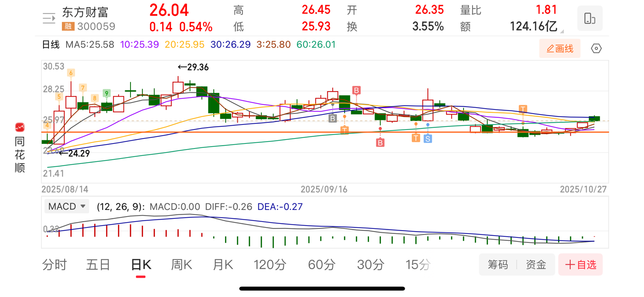The image size is (644, 297).
Task: Tap the 29.36 high price label
Action: click(193, 67)
